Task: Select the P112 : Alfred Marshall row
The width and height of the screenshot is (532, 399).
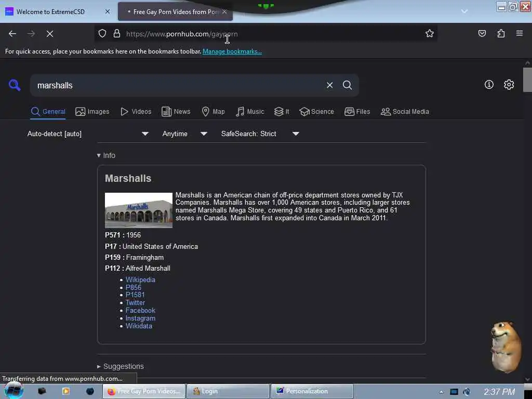Action: [x=137, y=268]
